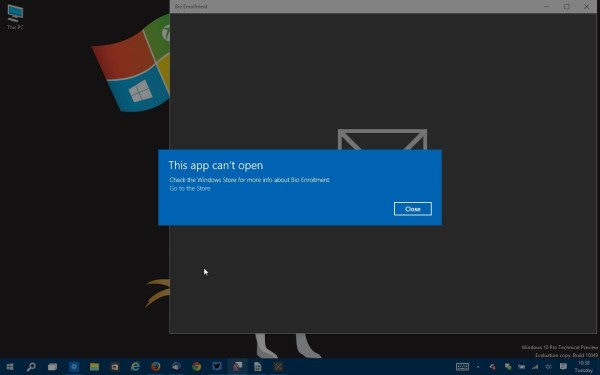The image size is (600, 375).
Task: Launch Internet Explorer from the taskbar
Action: click(x=135, y=367)
